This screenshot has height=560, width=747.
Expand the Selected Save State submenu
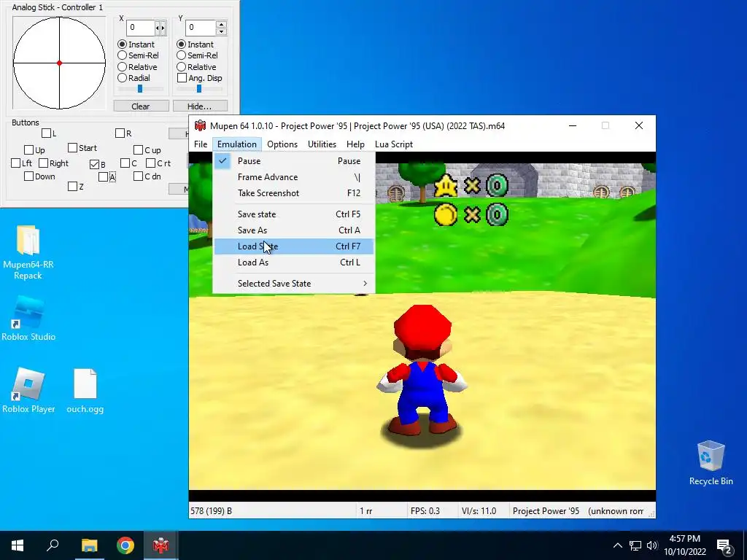pos(294,284)
